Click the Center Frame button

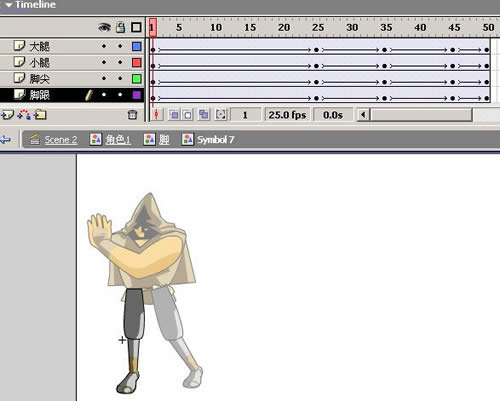click(x=156, y=115)
